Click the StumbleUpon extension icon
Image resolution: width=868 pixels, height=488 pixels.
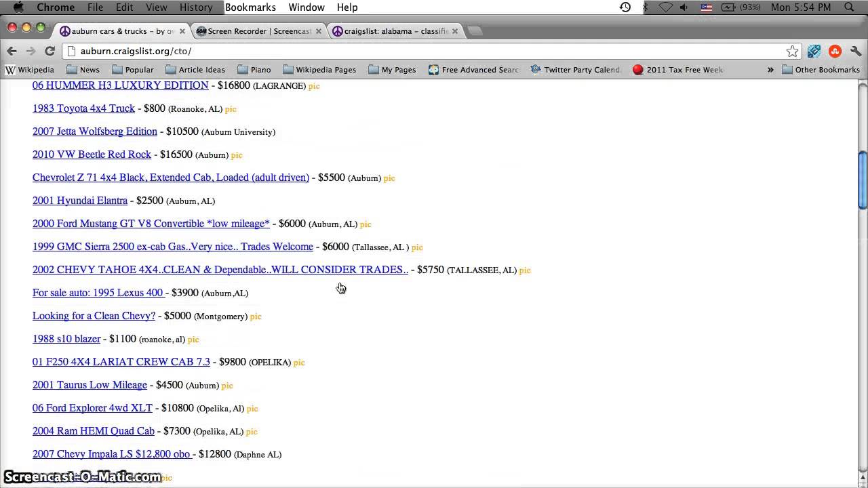835,51
